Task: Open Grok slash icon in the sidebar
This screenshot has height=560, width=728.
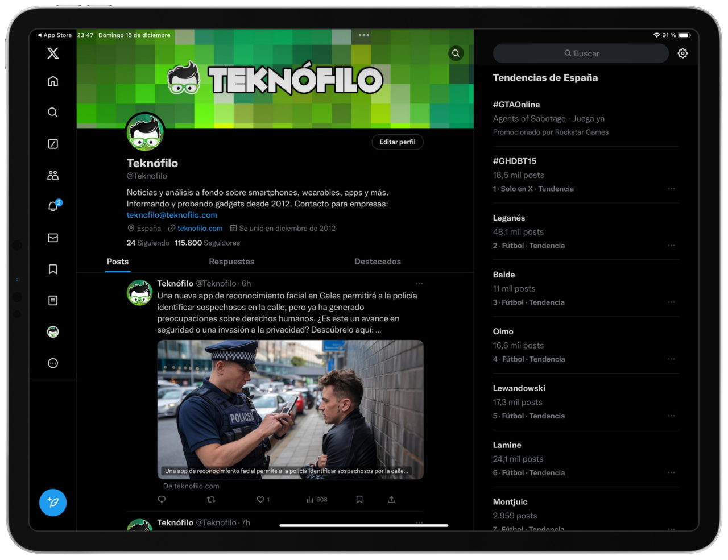Action: pyautogui.click(x=53, y=144)
